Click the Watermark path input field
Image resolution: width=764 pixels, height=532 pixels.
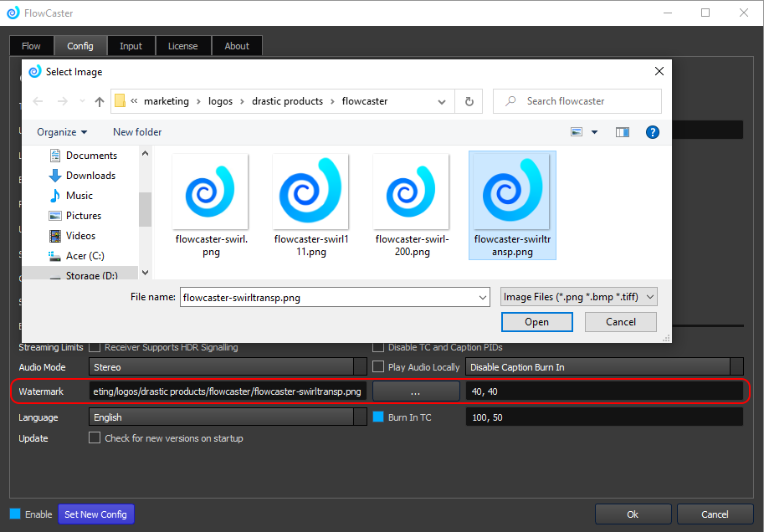228,391
